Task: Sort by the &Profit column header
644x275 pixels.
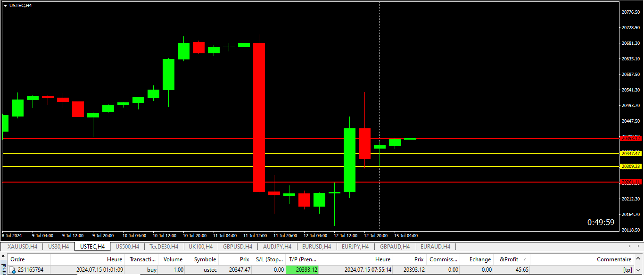Action: point(512,259)
